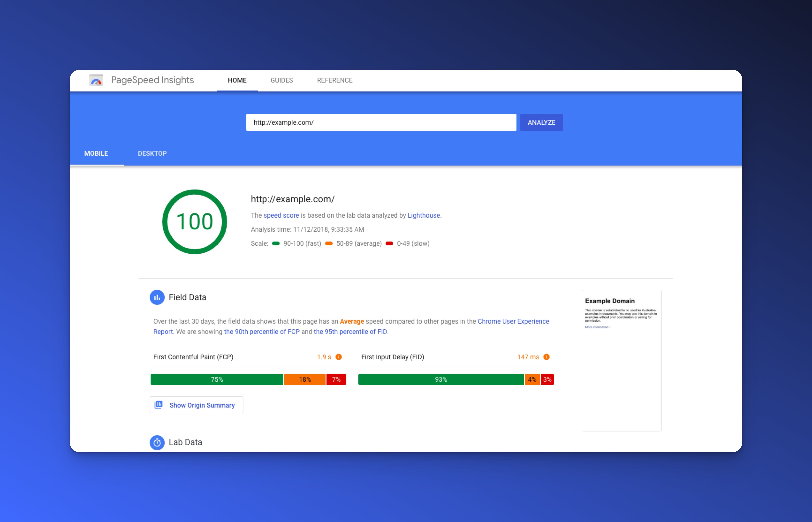Click the icon inside Show Origin Summary

click(159, 405)
